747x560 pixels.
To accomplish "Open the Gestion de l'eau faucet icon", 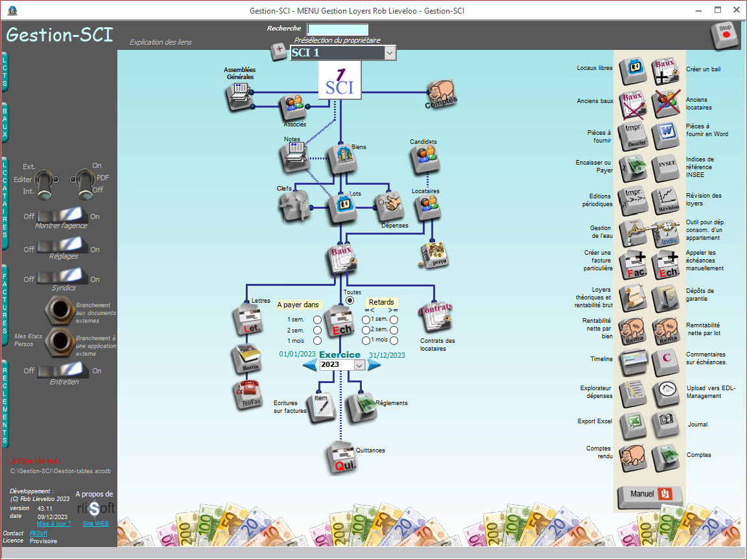I will coord(632,233).
